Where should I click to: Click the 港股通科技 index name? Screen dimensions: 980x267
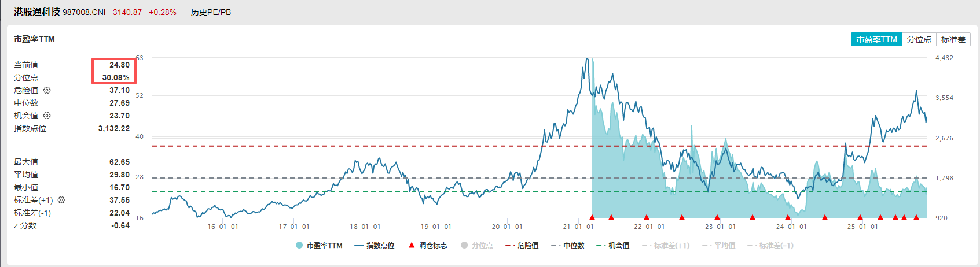37,12
